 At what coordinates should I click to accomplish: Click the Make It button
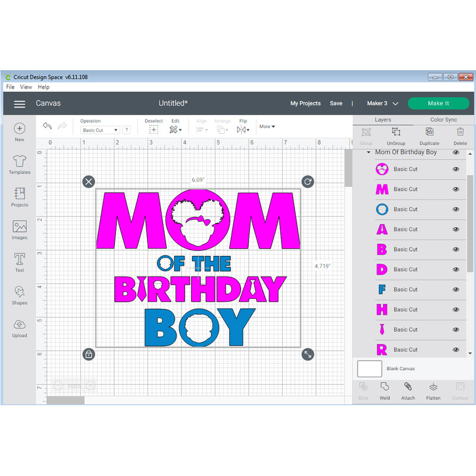439,103
